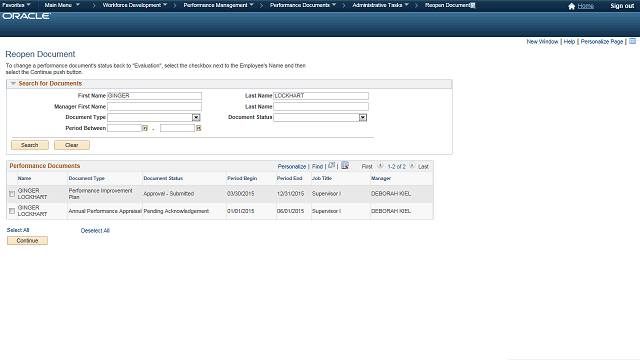Expand the Main Menu dropdown
640x360 pixels.
[62, 5]
